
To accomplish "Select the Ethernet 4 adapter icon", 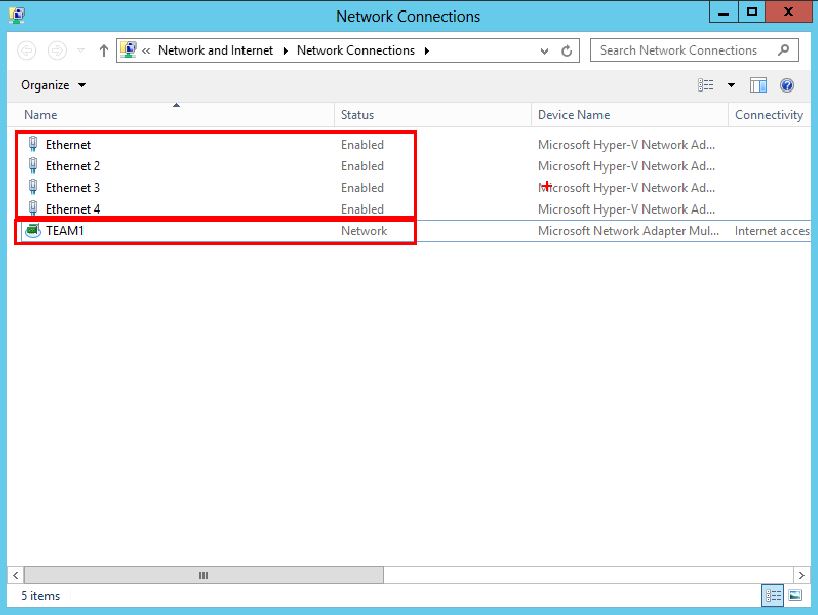I will pos(33,209).
